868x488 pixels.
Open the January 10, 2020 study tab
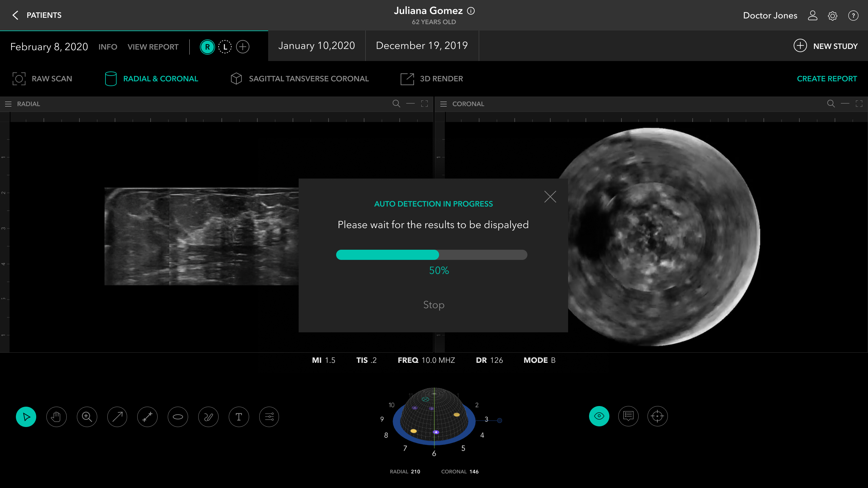click(x=316, y=45)
